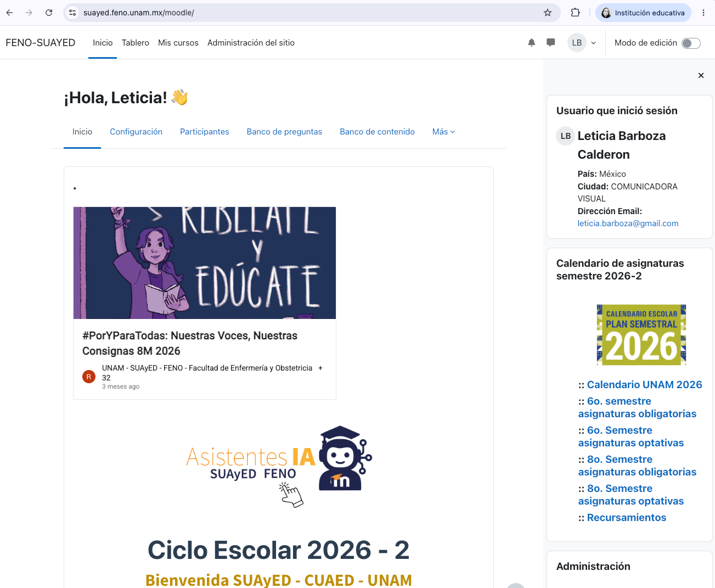Click the browser address bar URL
This screenshot has width=715, height=588.
(139, 13)
